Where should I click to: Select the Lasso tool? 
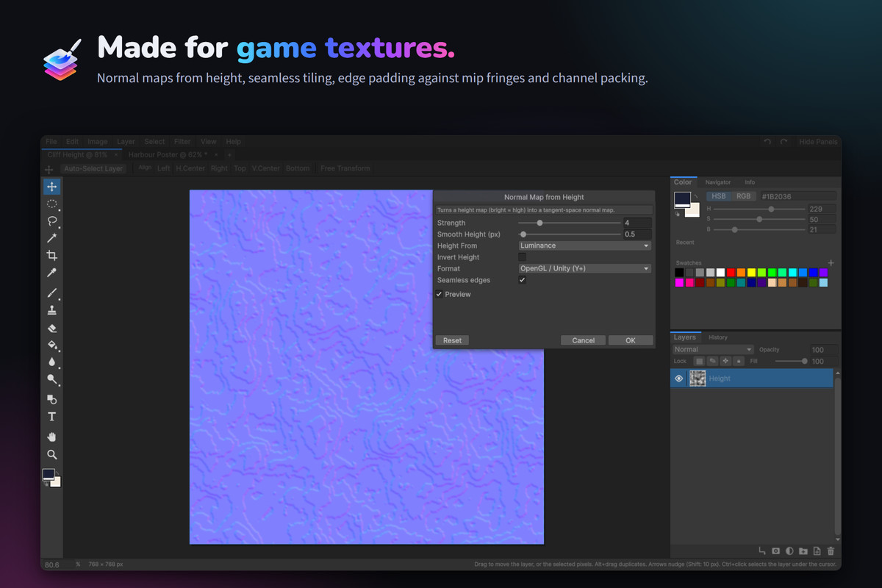51,220
